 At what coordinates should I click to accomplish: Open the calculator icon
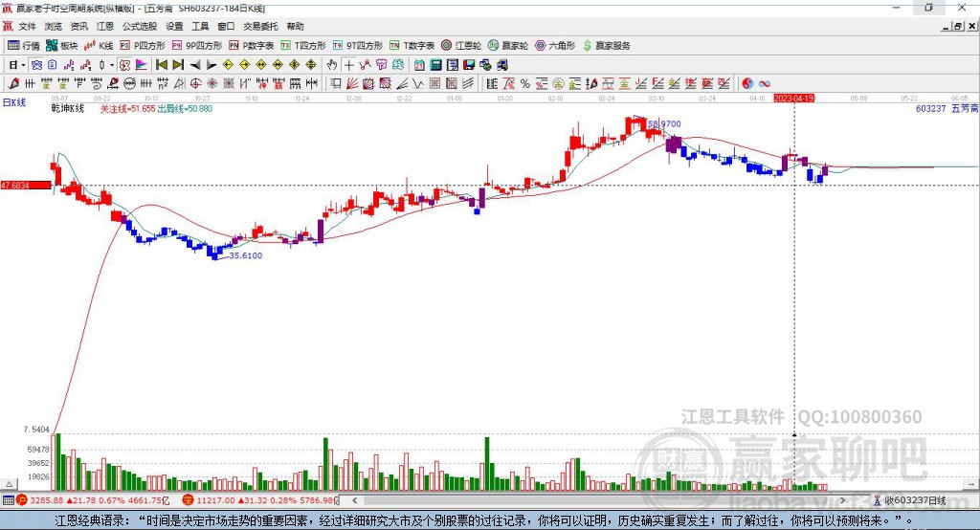point(435,65)
